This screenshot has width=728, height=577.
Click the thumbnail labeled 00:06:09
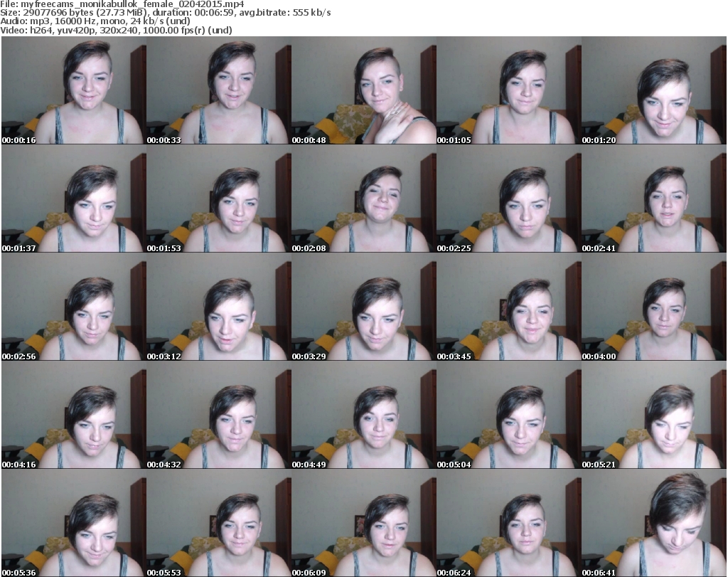pyautogui.click(x=363, y=523)
